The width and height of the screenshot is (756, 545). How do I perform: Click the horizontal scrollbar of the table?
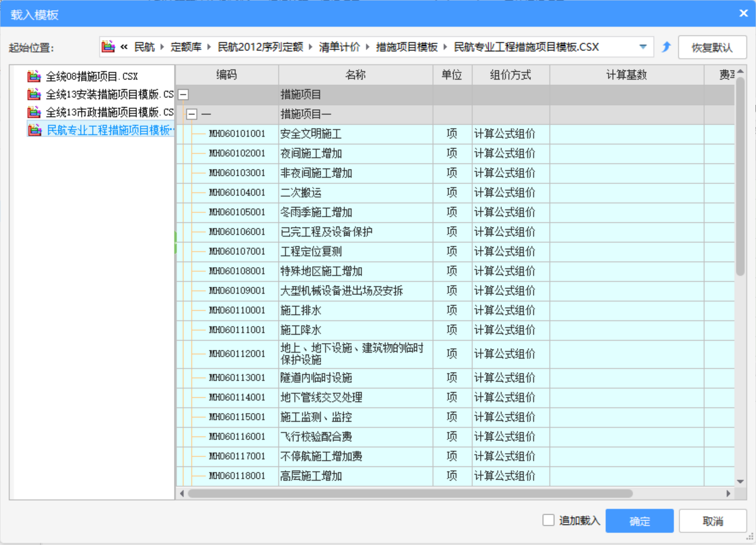409,493
